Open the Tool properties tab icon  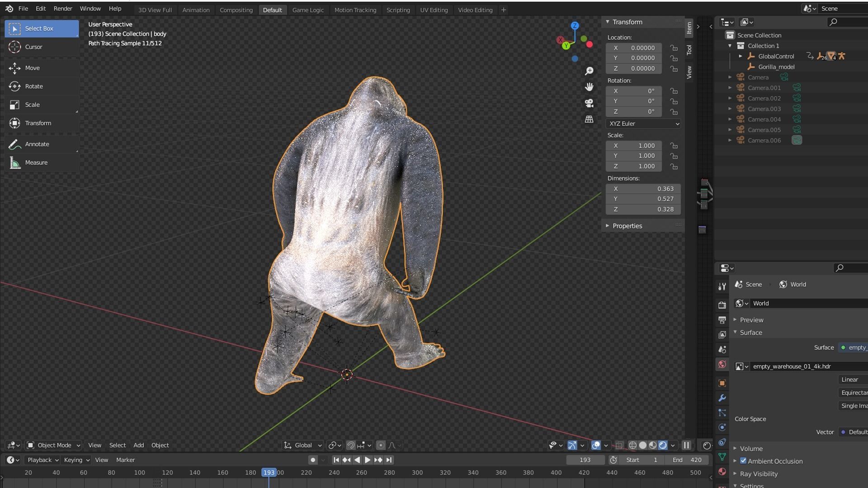pyautogui.click(x=722, y=286)
